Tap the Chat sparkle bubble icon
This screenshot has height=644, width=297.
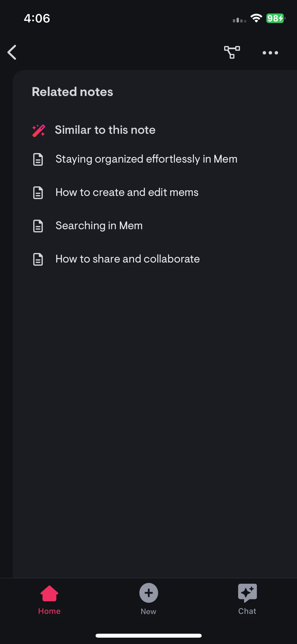coord(247,593)
